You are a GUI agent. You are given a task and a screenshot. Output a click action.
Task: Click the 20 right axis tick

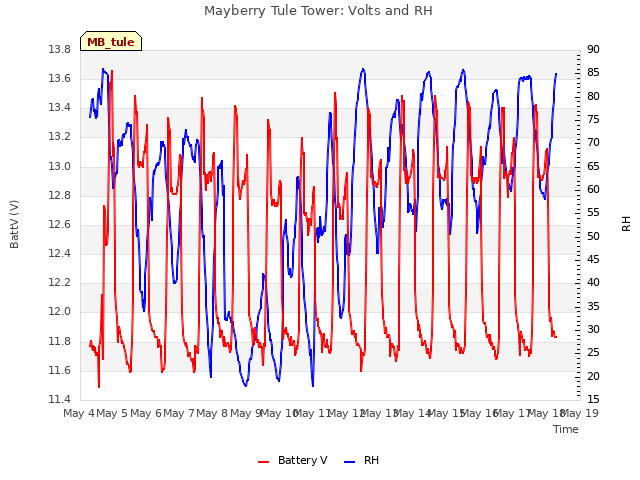593,376
